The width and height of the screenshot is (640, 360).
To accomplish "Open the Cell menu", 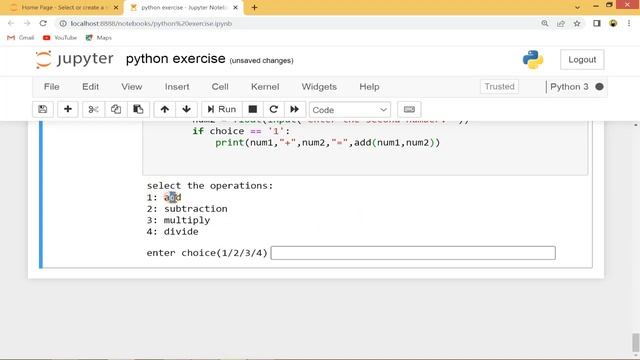I will 220,87.
